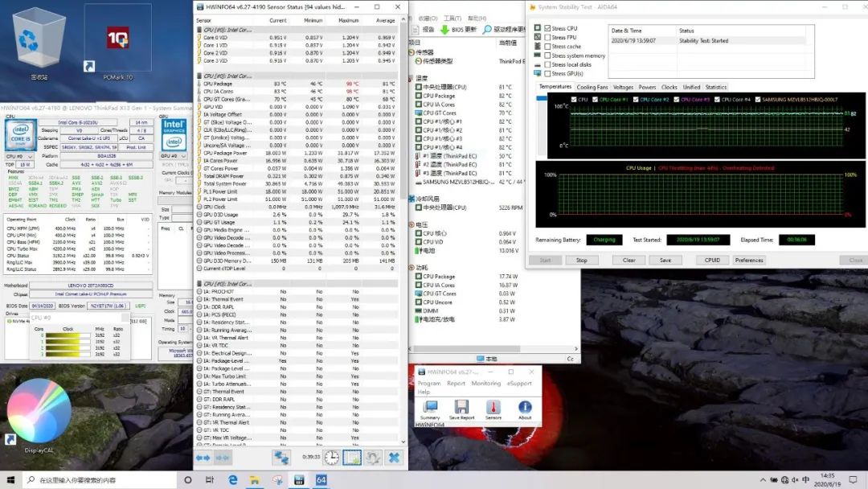Switch to Powers tab
The height and width of the screenshot is (489, 868).
(x=646, y=88)
